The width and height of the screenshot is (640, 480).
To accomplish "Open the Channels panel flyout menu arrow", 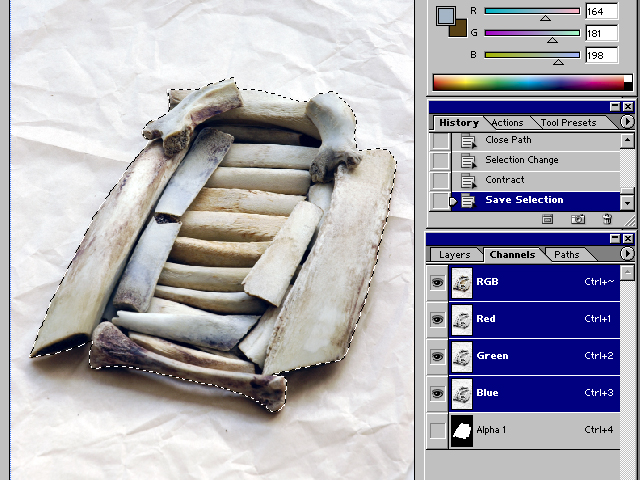I will point(627,254).
